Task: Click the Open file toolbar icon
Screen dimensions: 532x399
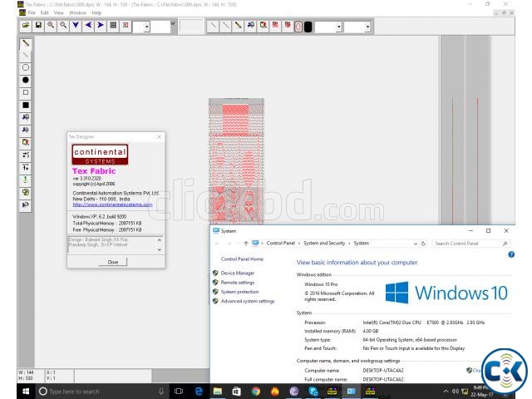Action: (x=26, y=26)
